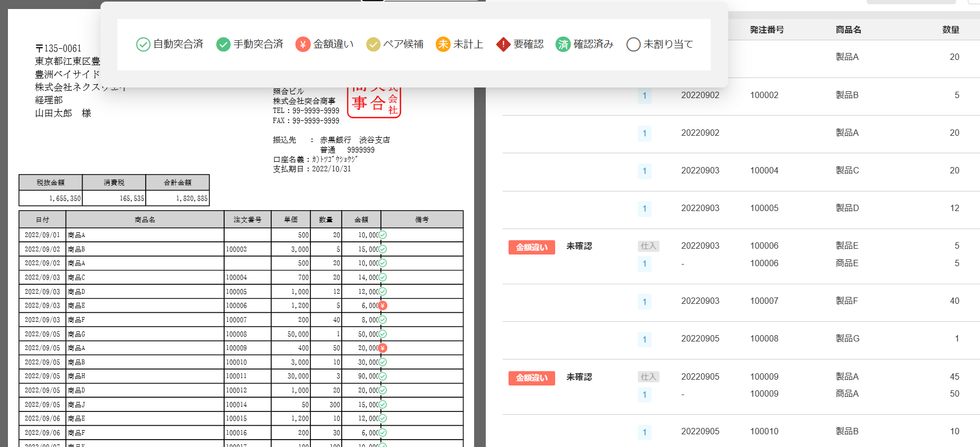Click the check mark on invoice row 100005
Viewport: 980px width, 447px height.
(382, 292)
